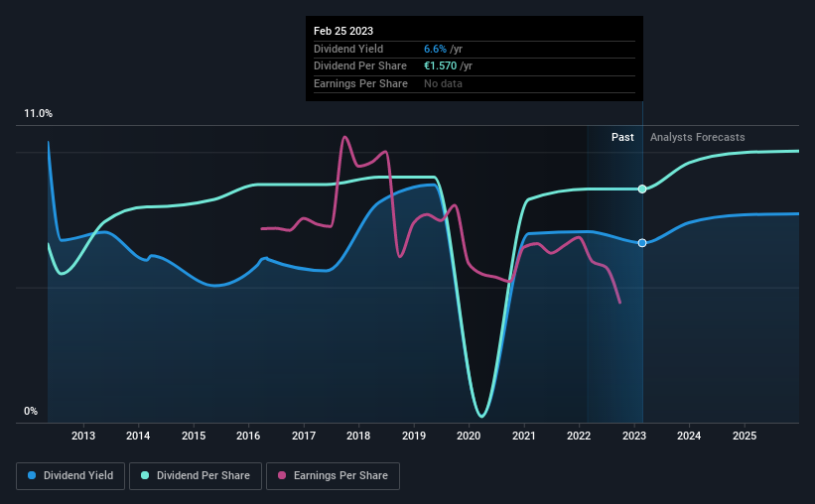Click the 0% y-axis label

tap(31, 411)
